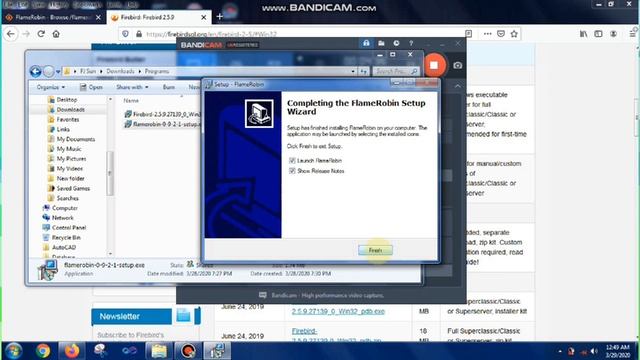640x360 pixels.
Task: Open File Explorer from taskbar
Action: point(159,351)
